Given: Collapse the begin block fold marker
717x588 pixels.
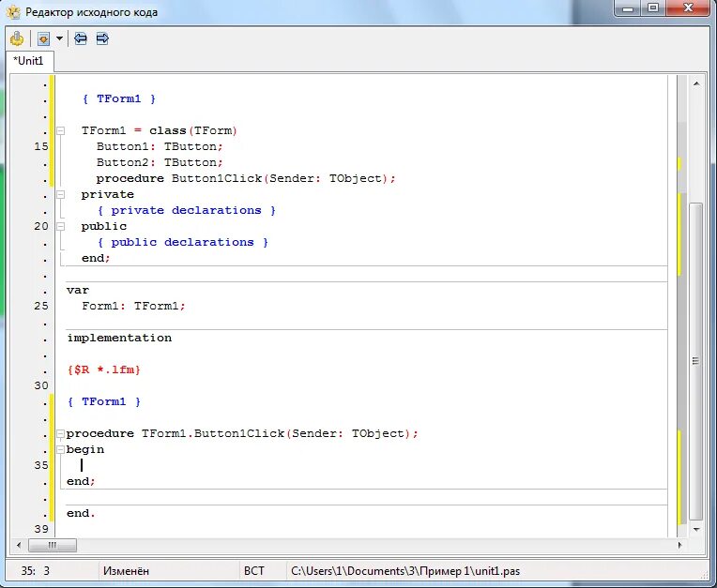Looking at the screenshot, I should 60,449.
